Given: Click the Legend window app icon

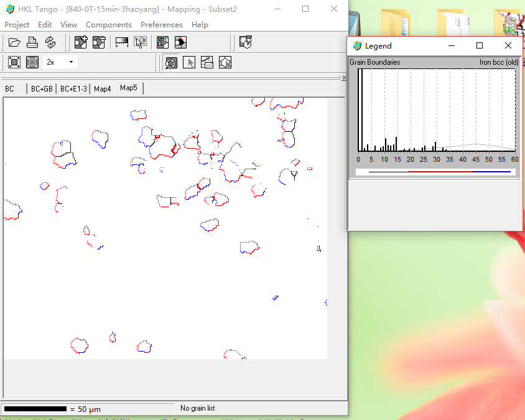Looking at the screenshot, I should [357, 46].
